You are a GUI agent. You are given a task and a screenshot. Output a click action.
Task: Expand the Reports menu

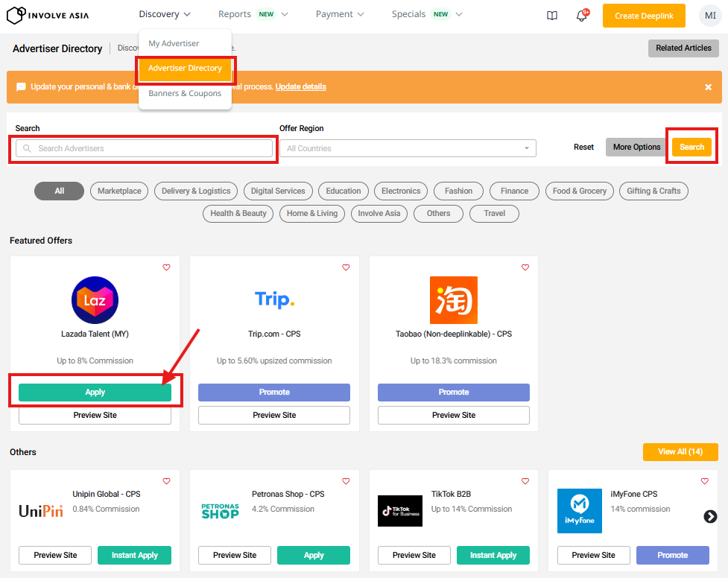(x=253, y=14)
